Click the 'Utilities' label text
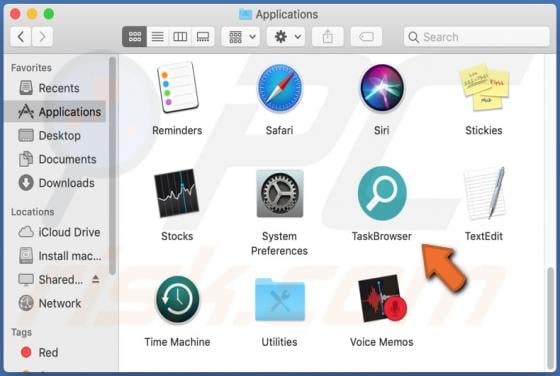Viewport: 560px width, 376px height. pos(279,342)
